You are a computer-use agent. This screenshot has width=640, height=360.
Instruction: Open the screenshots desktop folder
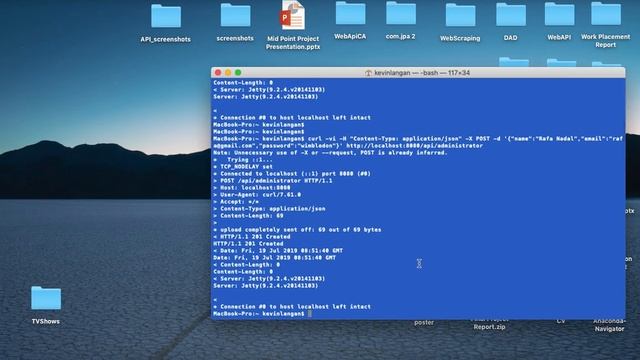236,16
